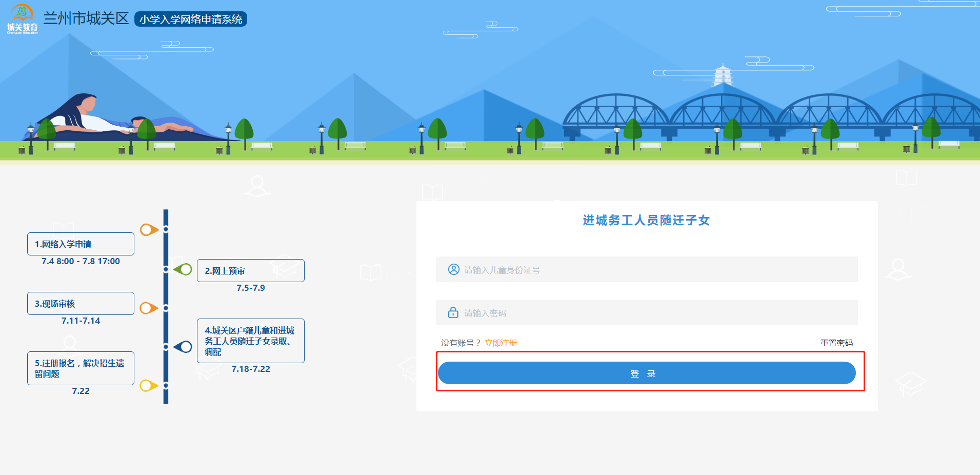The image size is (980, 475).
Task: Select the 3.现场审核 step box
Action: tap(81, 304)
